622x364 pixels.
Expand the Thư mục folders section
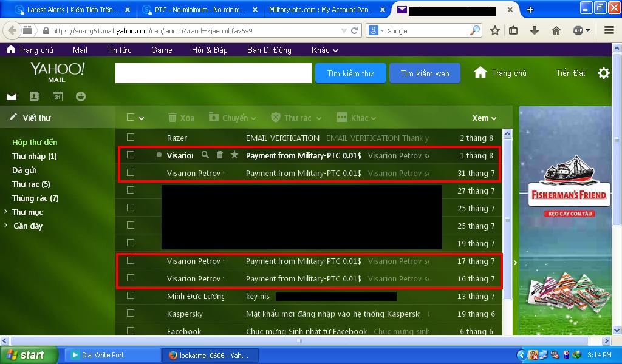coord(6,212)
